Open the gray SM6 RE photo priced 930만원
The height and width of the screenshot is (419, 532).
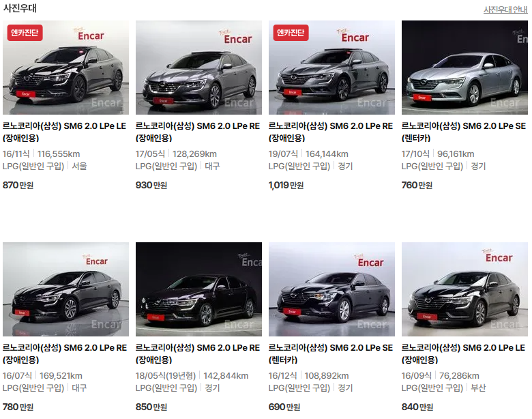click(x=199, y=68)
